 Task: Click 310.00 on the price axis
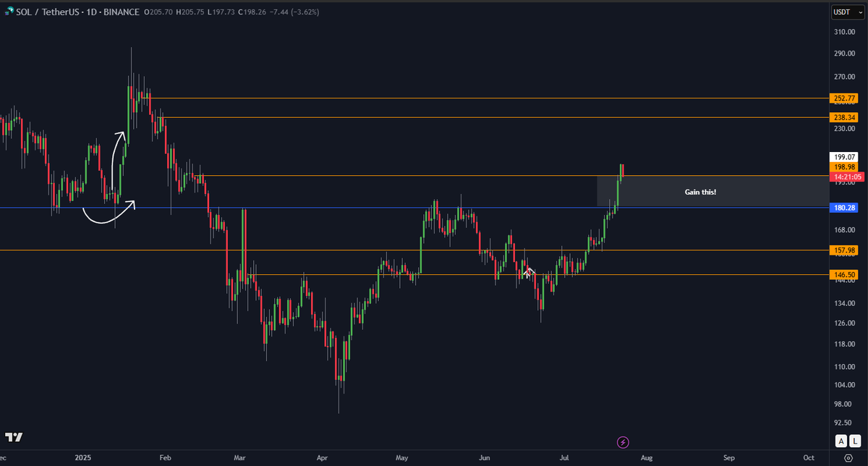point(844,33)
